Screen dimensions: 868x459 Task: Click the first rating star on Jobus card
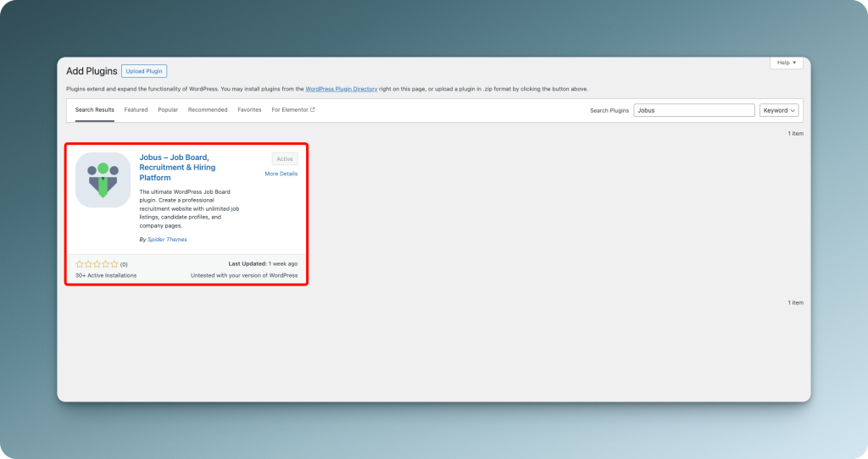click(x=79, y=264)
